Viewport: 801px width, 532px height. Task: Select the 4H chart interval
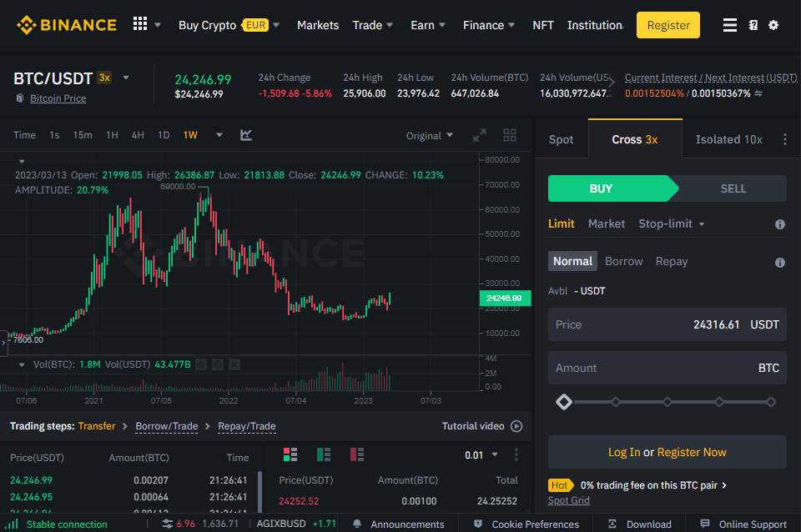pyautogui.click(x=138, y=135)
